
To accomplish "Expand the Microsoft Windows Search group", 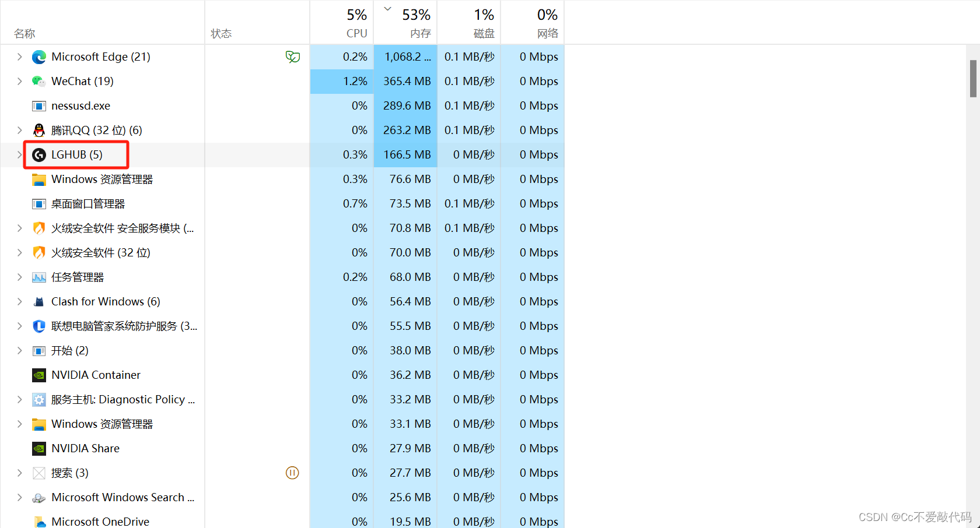I will click(x=19, y=498).
